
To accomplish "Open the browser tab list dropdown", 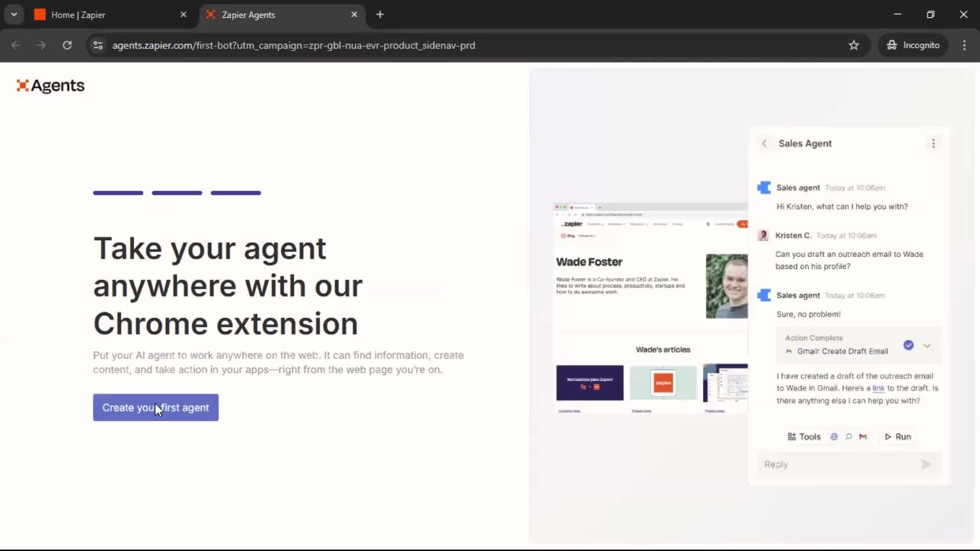I will click(14, 14).
